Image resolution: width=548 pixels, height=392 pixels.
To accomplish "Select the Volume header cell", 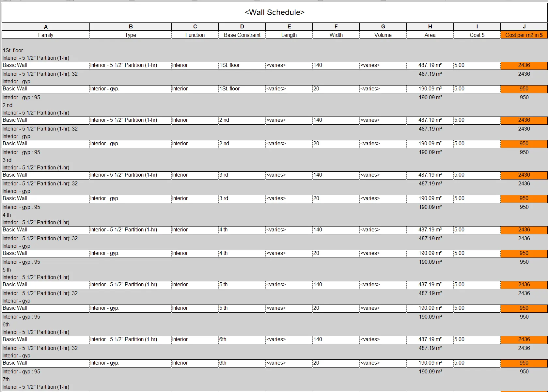I will [x=383, y=35].
